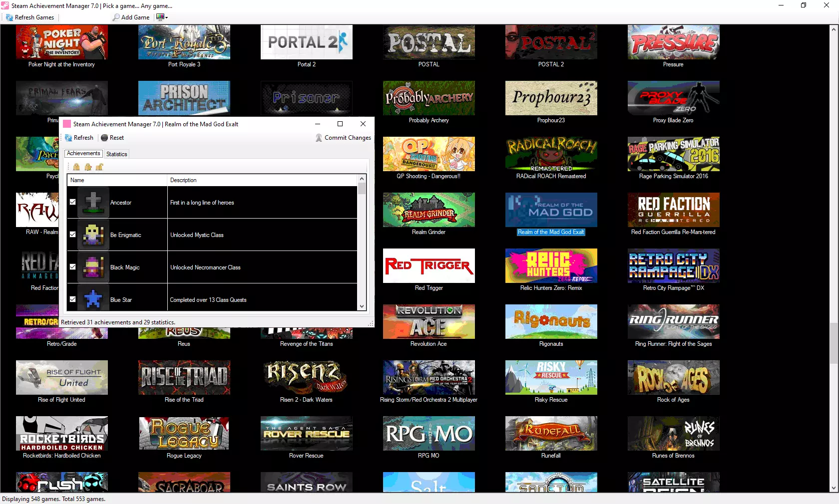Click the game list scrollbar thumb
Viewport: 839px width, 504px height.
point(834,343)
